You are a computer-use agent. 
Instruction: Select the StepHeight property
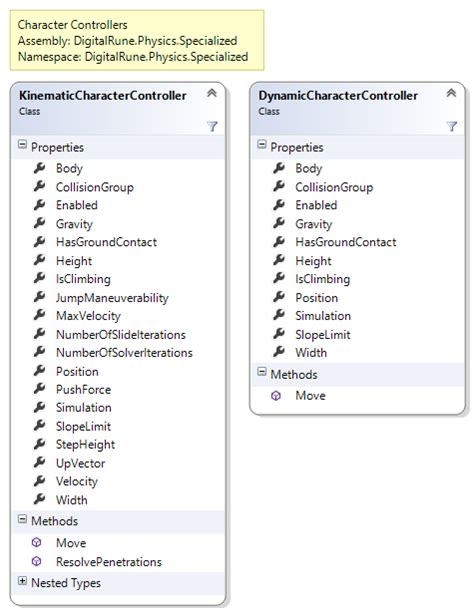click(x=85, y=444)
